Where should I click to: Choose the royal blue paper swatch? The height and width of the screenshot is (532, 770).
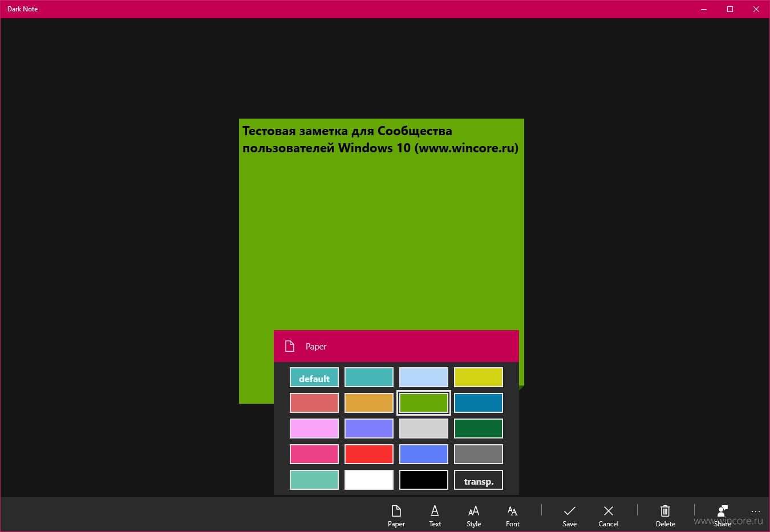(424, 454)
